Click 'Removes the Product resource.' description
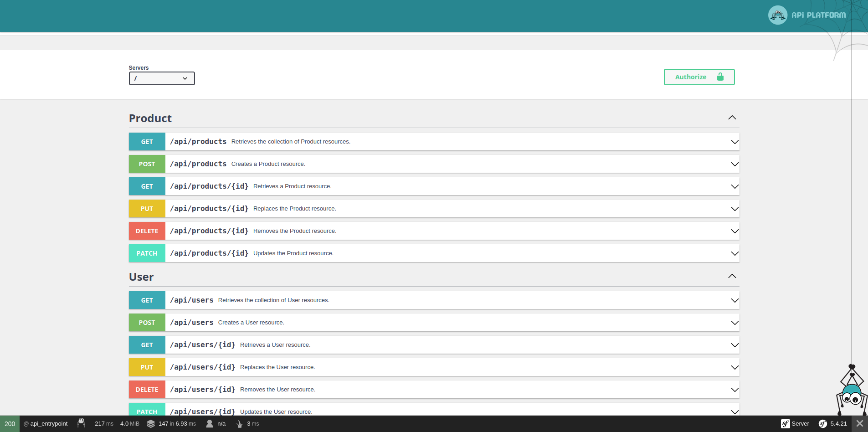This screenshot has width=868, height=432. (295, 231)
